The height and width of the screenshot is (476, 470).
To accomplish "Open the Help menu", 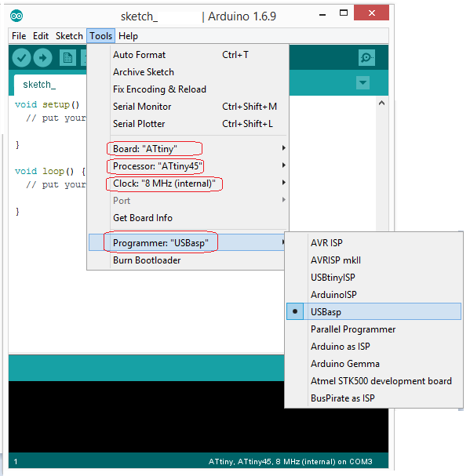I will click(128, 36).
